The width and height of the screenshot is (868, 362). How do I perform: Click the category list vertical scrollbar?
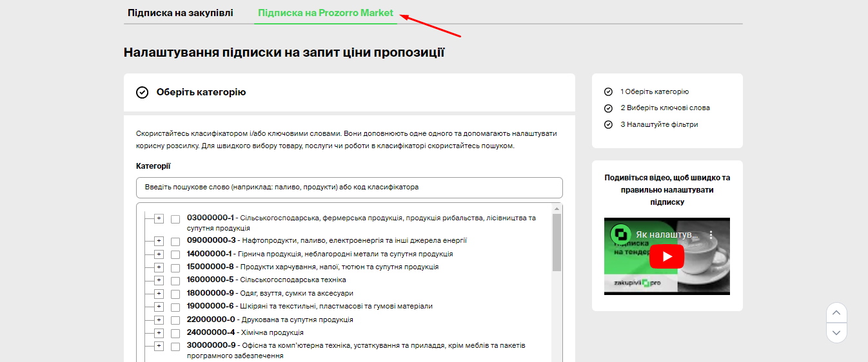(557, 242)
